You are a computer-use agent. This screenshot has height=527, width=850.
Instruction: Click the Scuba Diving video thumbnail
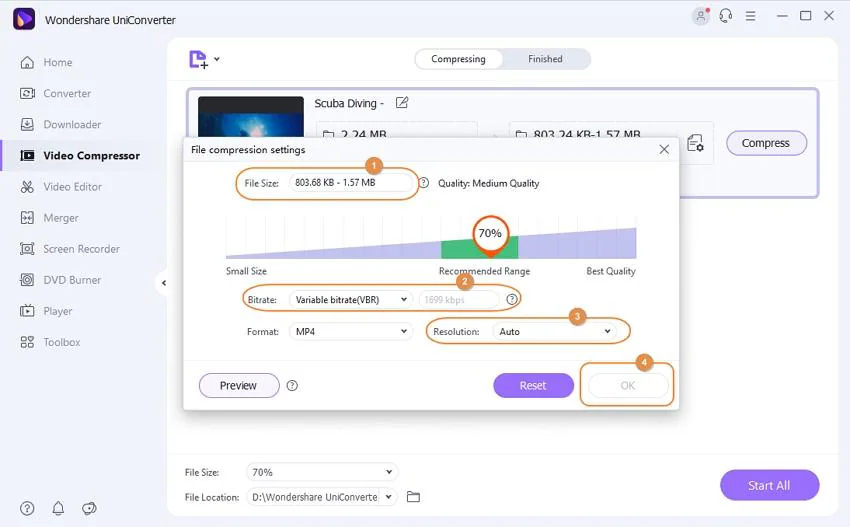click(251, 117)
